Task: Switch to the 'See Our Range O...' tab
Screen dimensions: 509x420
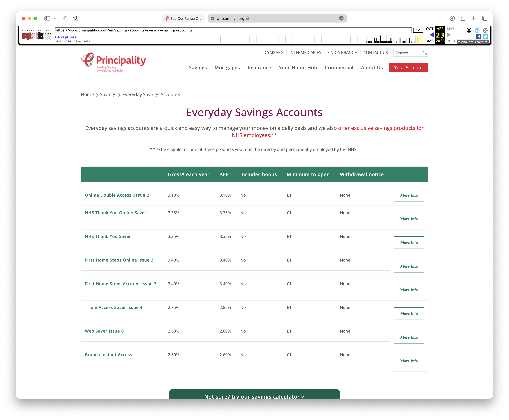Action: pos(183,18)
